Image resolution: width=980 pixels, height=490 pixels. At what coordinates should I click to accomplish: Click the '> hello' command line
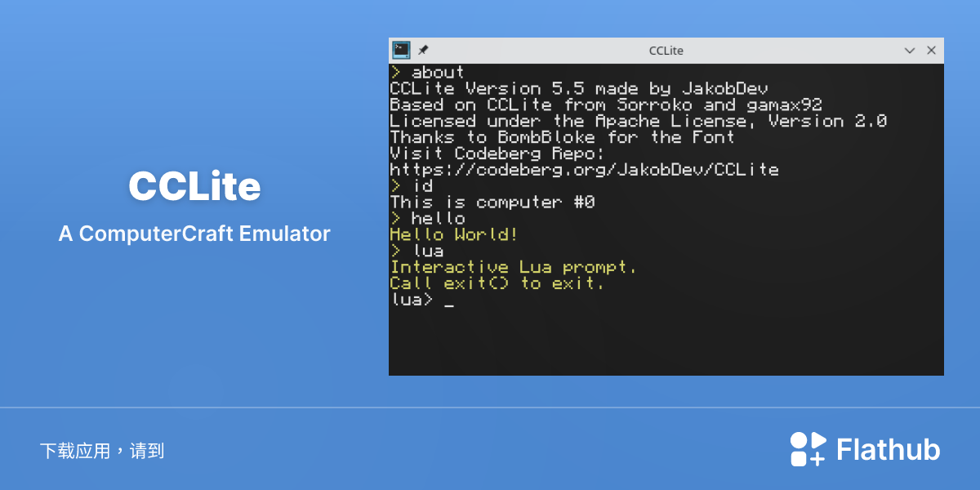[427, 219]
